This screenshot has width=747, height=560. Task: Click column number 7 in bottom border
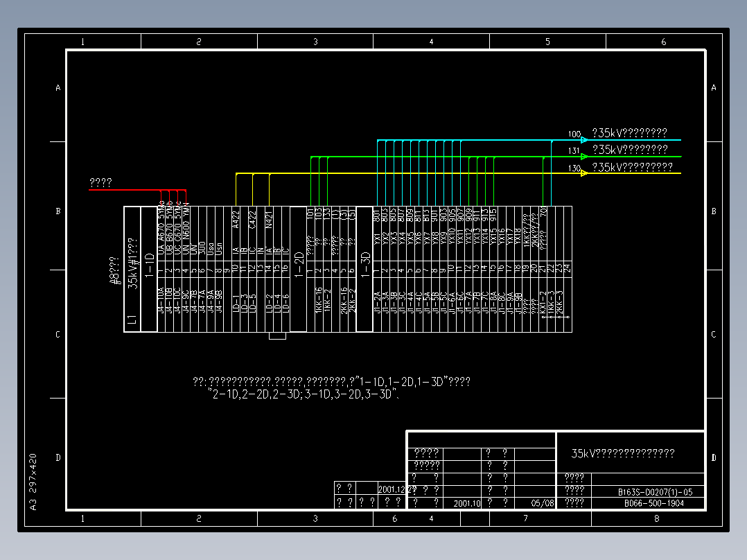point(525,518)
